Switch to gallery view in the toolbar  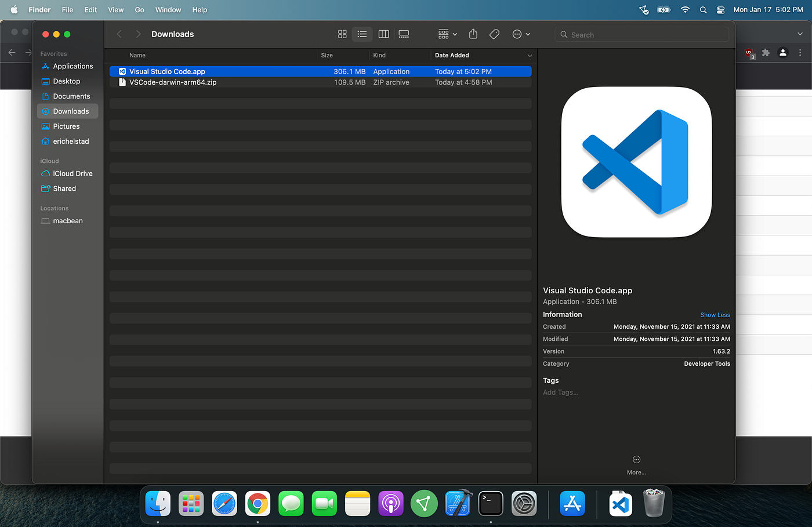pyautogui.click(x=404, y=34)
